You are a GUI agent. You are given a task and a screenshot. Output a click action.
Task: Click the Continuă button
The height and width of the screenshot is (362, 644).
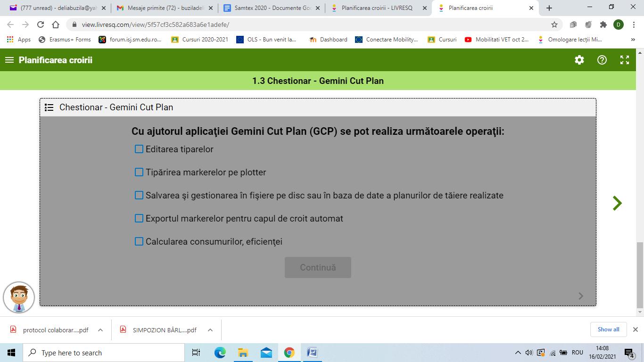tap(318, 267)
